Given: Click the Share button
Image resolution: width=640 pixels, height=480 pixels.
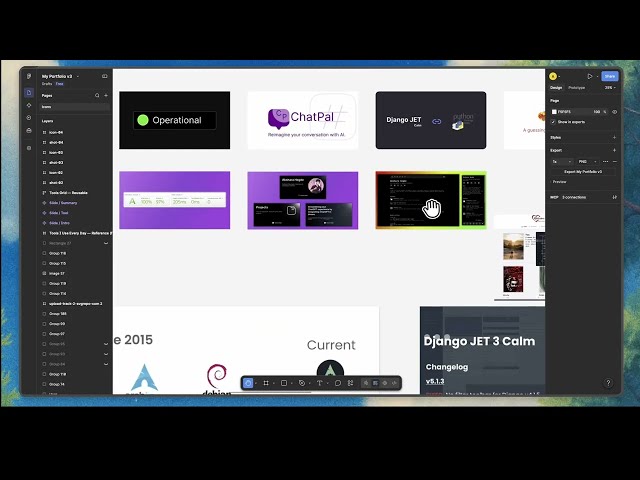Looking at the screenshot, I should tap(610, 76).
